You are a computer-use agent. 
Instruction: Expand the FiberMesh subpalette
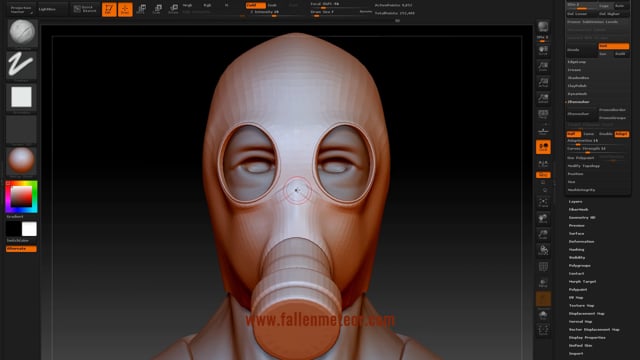(578, 209)
